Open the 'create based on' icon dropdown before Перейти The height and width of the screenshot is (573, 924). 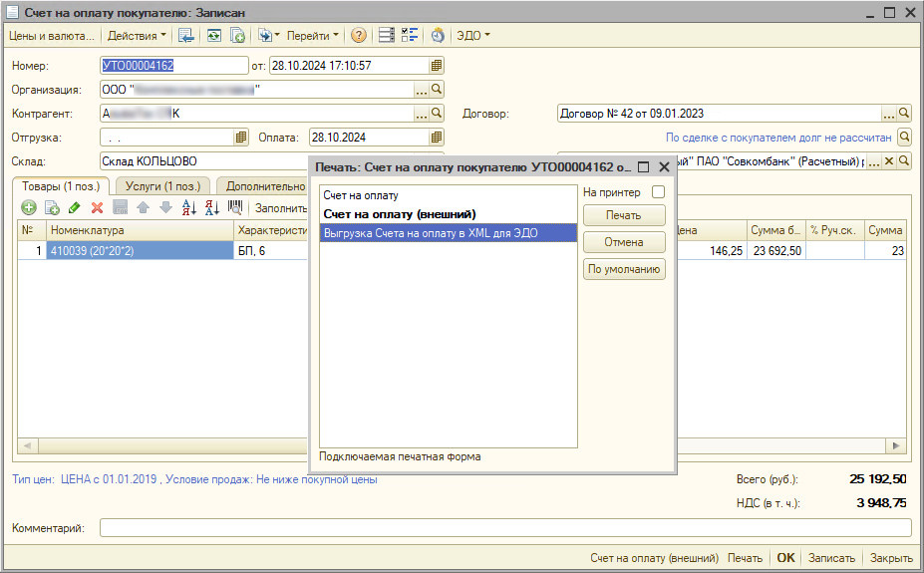coord(268,35)
